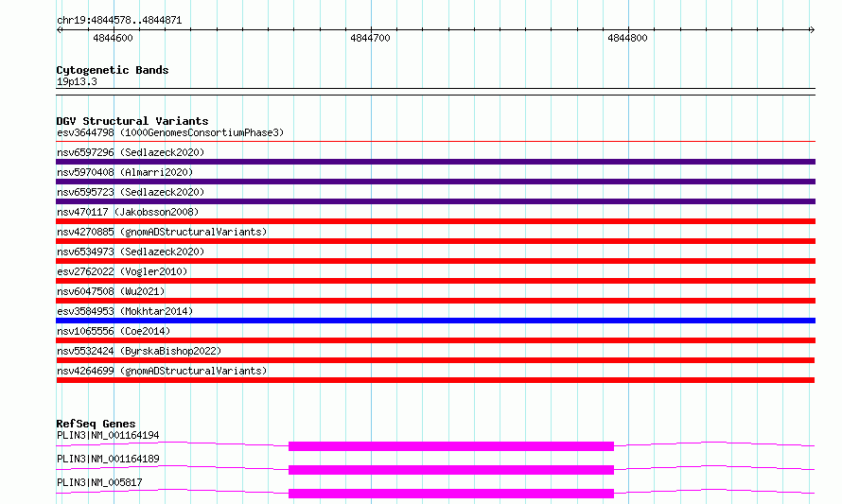Click the red nsv1065556 variant bar
Image resolution: width=842 pixels, height=504 pixels.
click(x=435, y=340)
